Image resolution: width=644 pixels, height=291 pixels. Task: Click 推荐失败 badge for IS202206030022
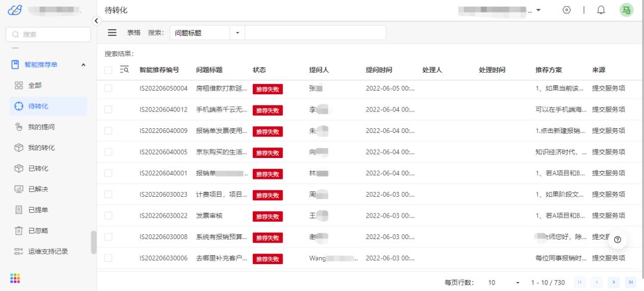pos(268,216)
